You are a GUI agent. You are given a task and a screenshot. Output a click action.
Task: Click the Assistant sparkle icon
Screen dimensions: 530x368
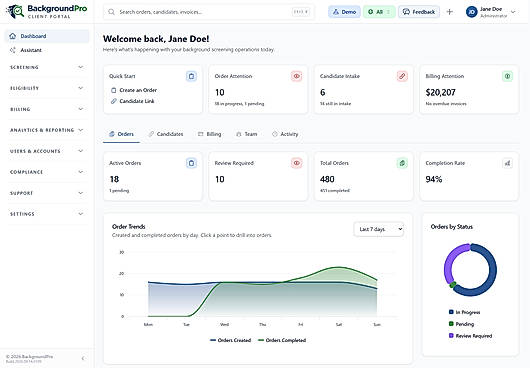pyautogui.click(x=13, y=50)
